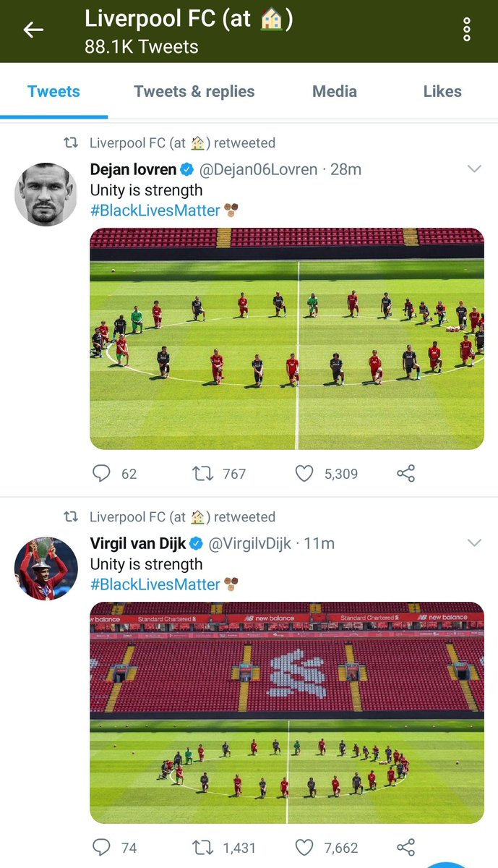Retweet Virgil van Dijk's tweet
498x868 pixels.
(x=203, y=848)
